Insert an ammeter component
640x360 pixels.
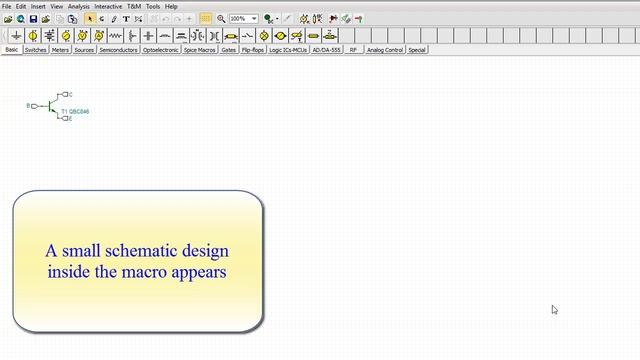[x=99, y=36]
